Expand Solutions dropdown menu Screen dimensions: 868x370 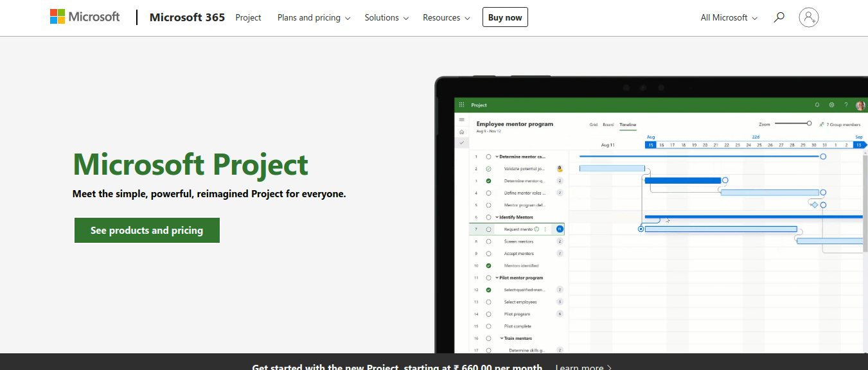(387, 17)
